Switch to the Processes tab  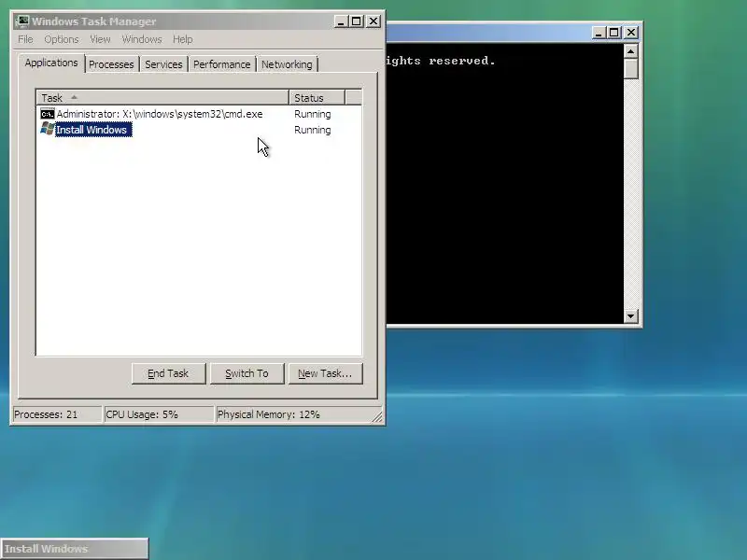point(111,64)
